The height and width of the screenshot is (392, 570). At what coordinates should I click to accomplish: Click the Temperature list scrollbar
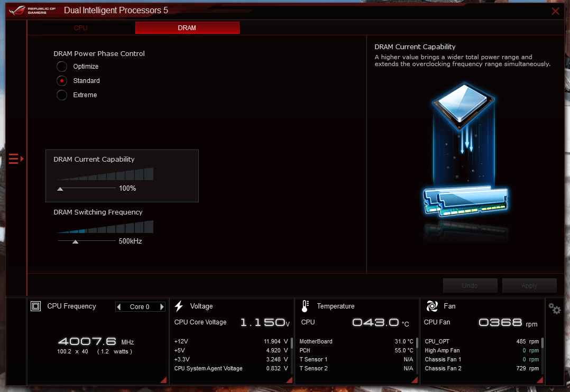click(x=417, y=343)
